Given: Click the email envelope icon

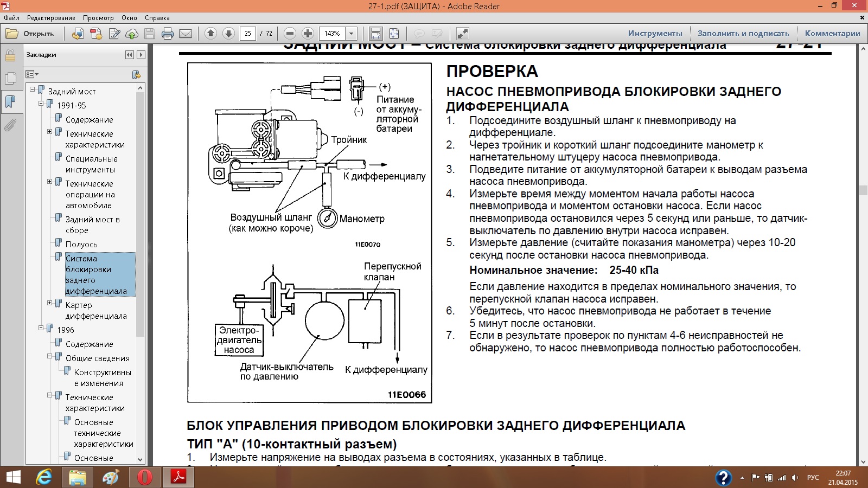Looking at the screenshot, I should (186, 34).
